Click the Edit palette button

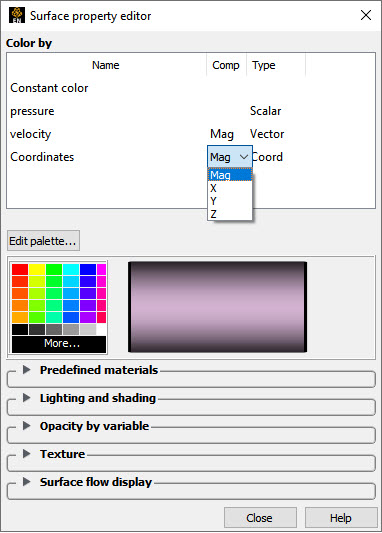(43, 241)
